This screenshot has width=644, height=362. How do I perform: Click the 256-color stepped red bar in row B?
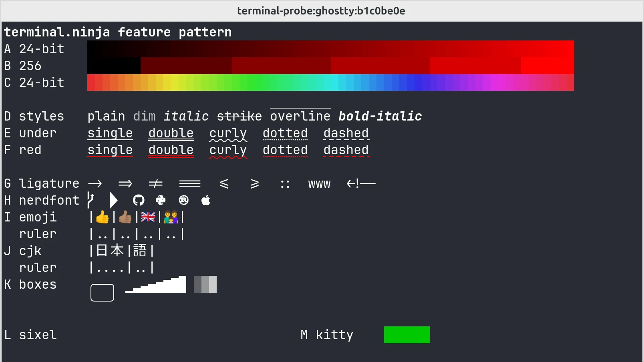click(x=331, y=66)
